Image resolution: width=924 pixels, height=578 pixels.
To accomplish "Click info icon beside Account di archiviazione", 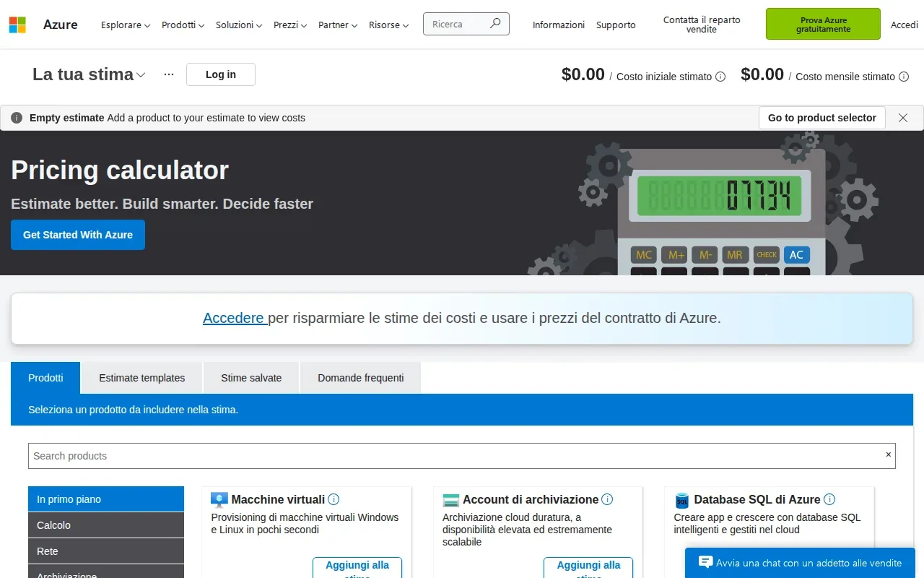I will [607, 499].
